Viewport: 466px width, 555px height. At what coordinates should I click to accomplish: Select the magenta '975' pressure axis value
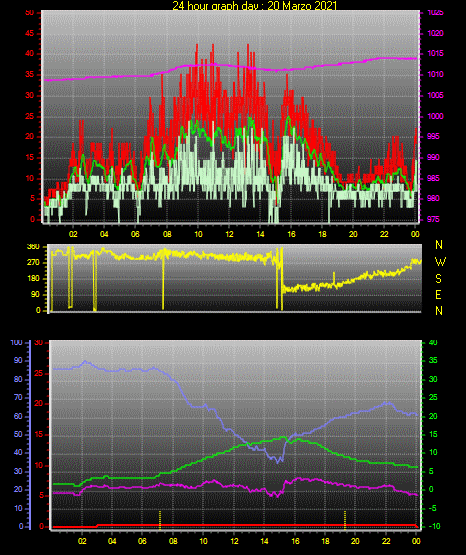pos(435,219)
